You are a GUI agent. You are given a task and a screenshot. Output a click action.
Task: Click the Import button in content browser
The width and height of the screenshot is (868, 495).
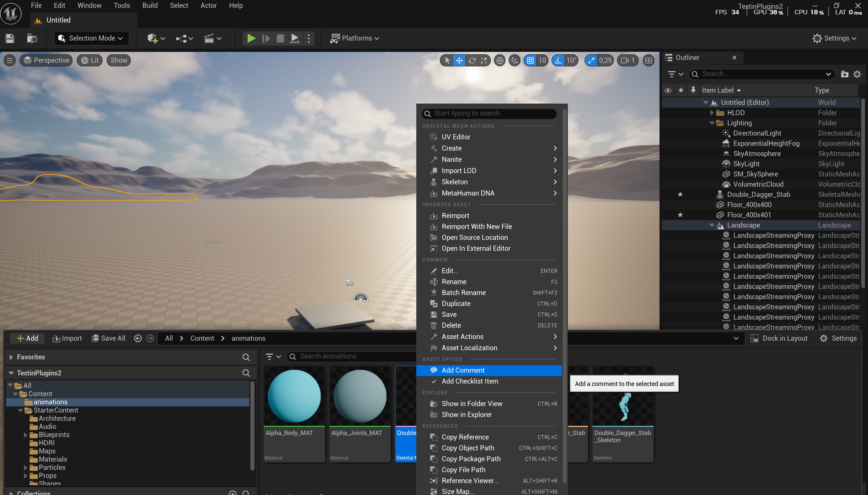point(67,338)
